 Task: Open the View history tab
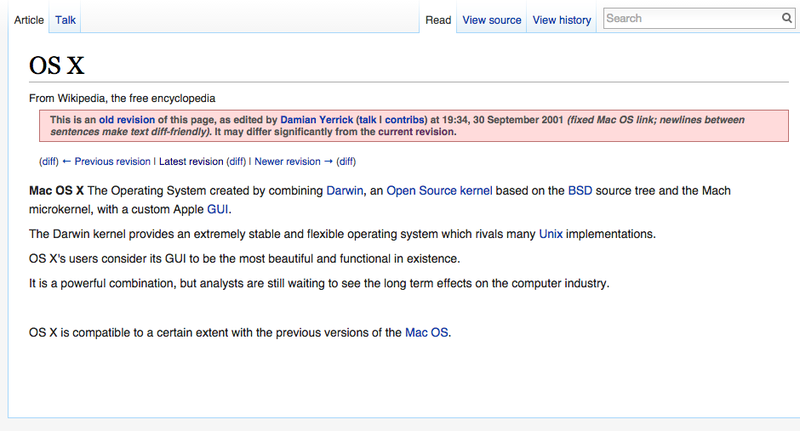pyautogui.click(x=562, y=20)
